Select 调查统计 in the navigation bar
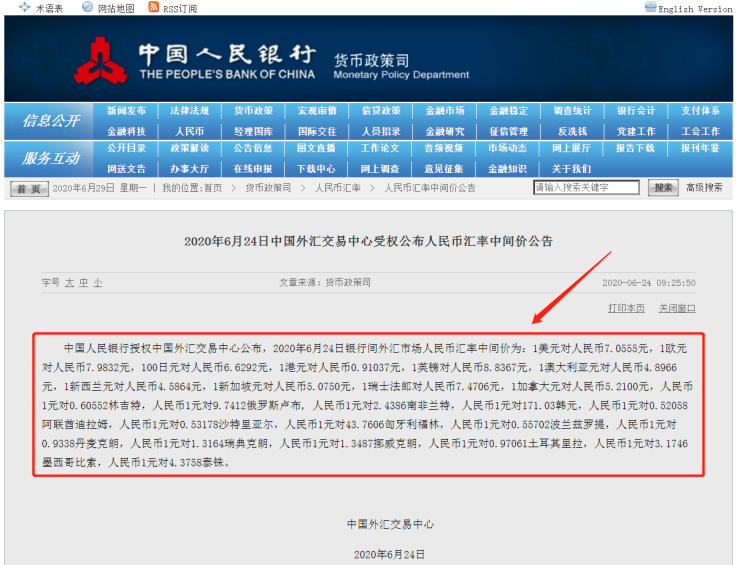The width and height of the screenshot is (740, 565). pyautogui.click(x=572, y=111)
